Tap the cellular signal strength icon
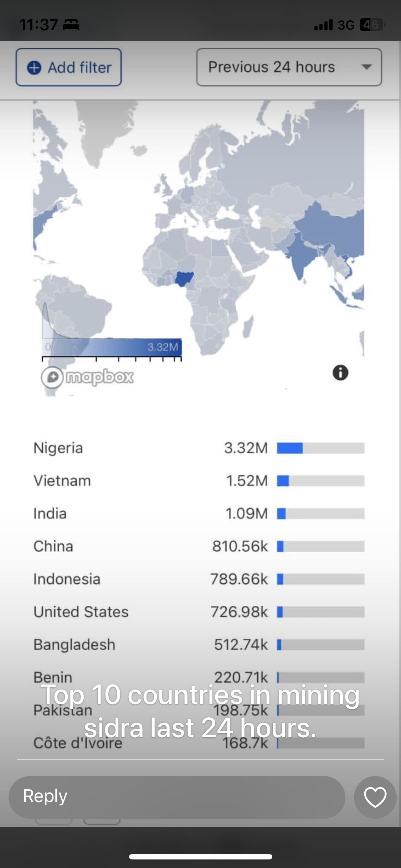Image resolution: width=401 pixels, height=868 pixels. click(x=323, y=25)
